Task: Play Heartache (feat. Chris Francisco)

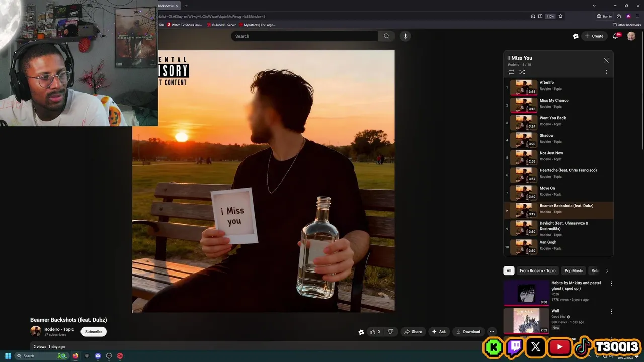Action: coord(558,175)
